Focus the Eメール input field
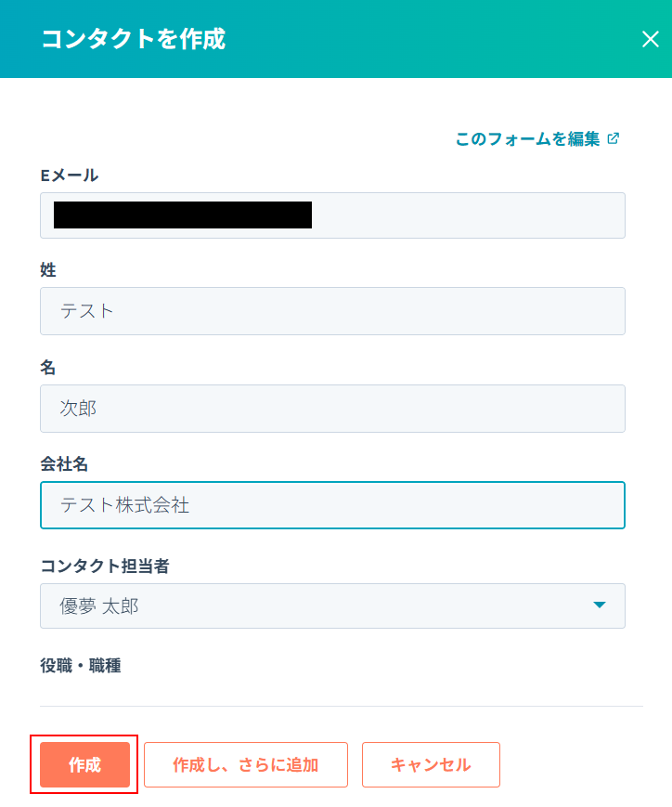 [464, 215]
